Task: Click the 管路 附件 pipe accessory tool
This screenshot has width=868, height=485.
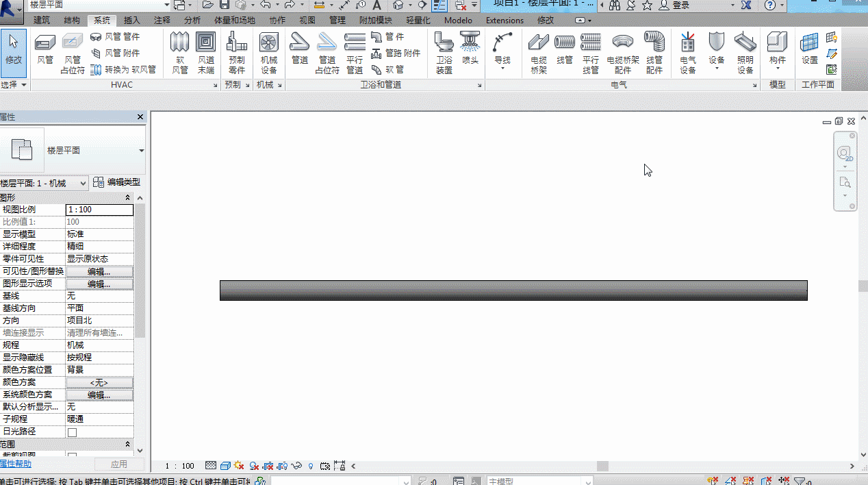Action: coord(396,53)
